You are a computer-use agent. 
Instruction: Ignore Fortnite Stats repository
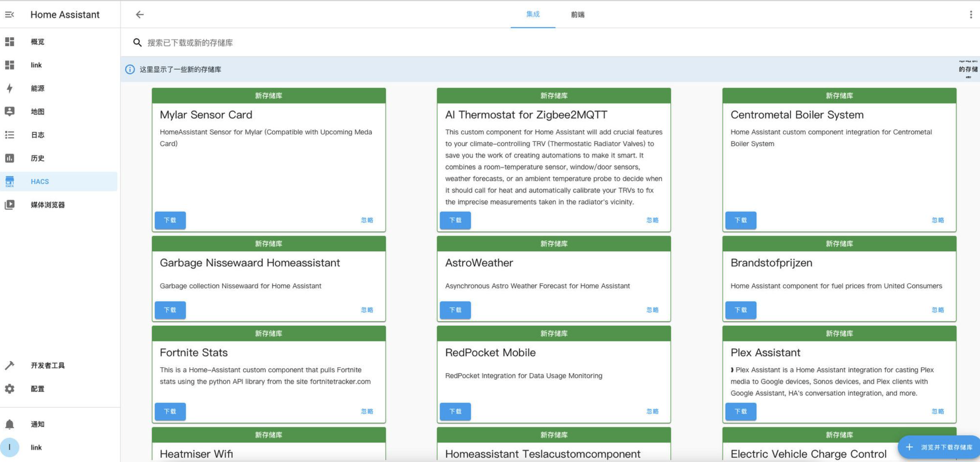point(367,412)
